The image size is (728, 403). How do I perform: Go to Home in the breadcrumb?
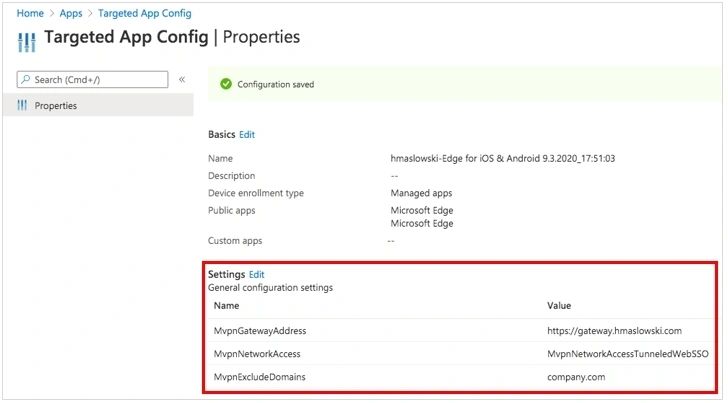point(30,13)
